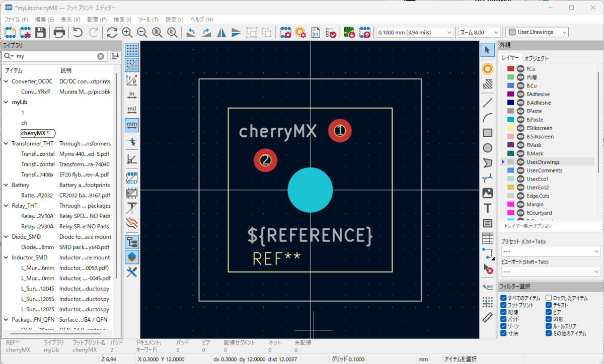Click the print icon in toolbar
Screen dimensions: 604x364
(59, 33)
